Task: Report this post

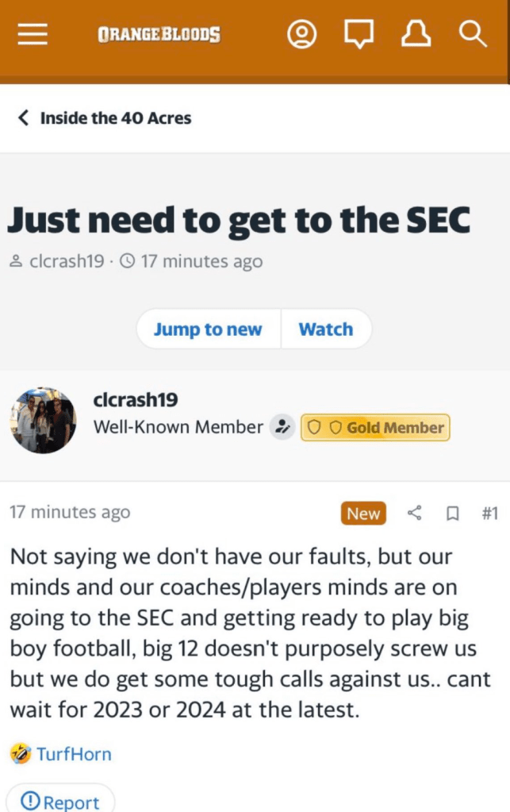Action: coord(60,802)
